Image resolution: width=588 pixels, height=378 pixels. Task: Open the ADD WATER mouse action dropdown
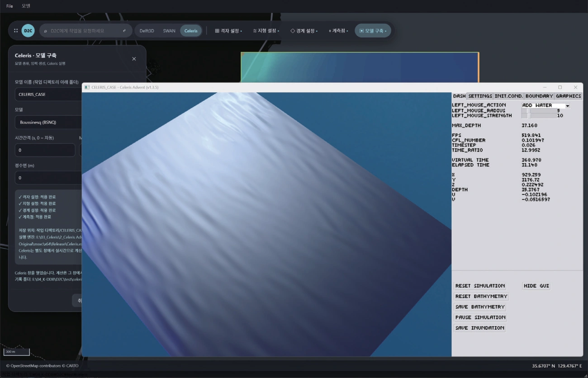coord(545,105)
